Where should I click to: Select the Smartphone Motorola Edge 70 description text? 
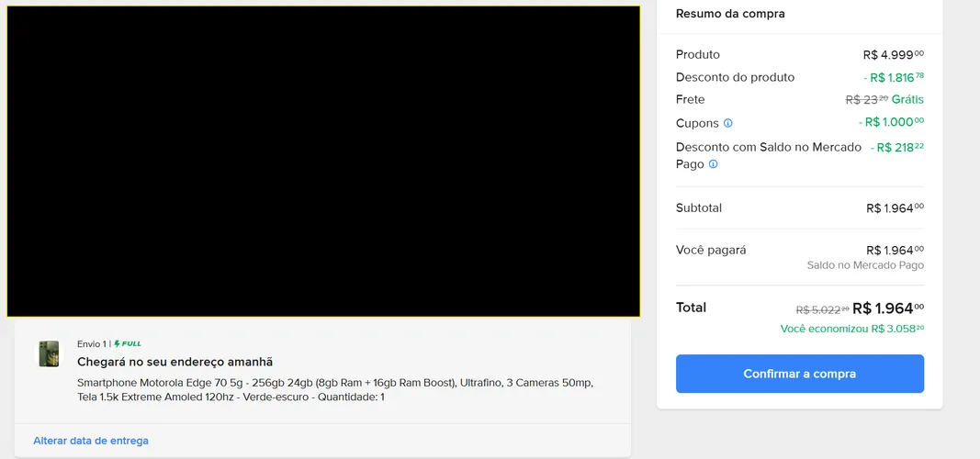pyautogui.click(x=335, y=389)
